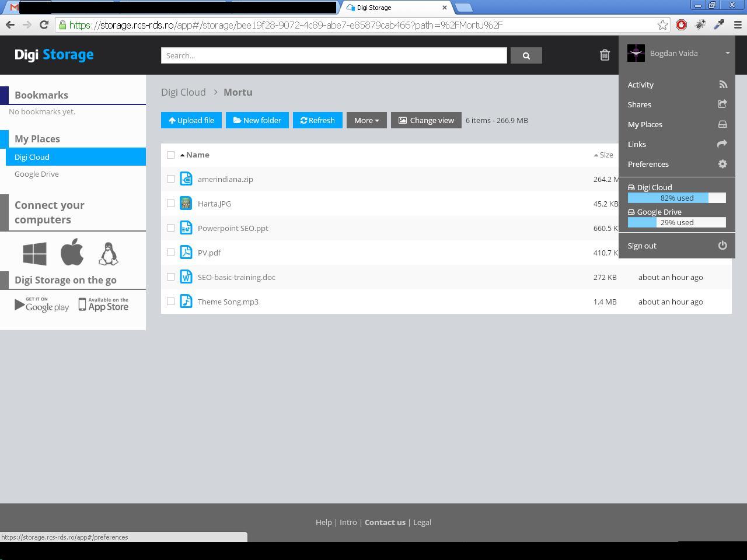
Task: Click the Upload file button
Action: (191, 120)
